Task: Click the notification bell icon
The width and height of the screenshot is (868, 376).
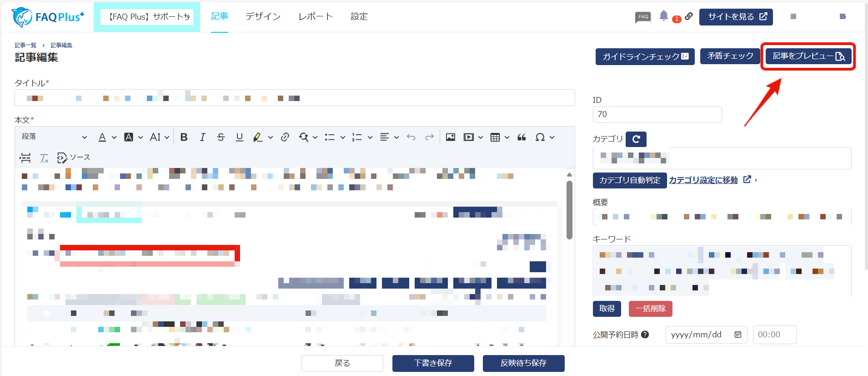Action: (663, 16)
